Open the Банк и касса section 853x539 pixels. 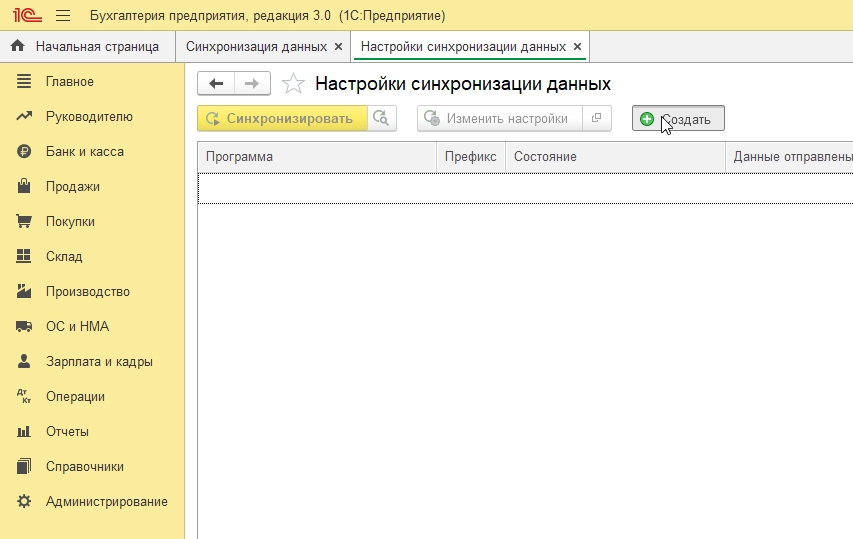click(x=84, y=152)
